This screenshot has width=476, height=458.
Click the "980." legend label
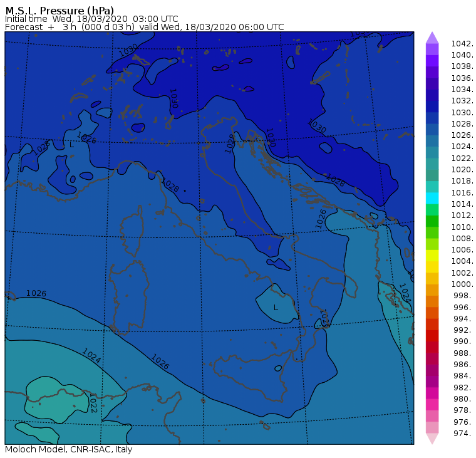463,398
